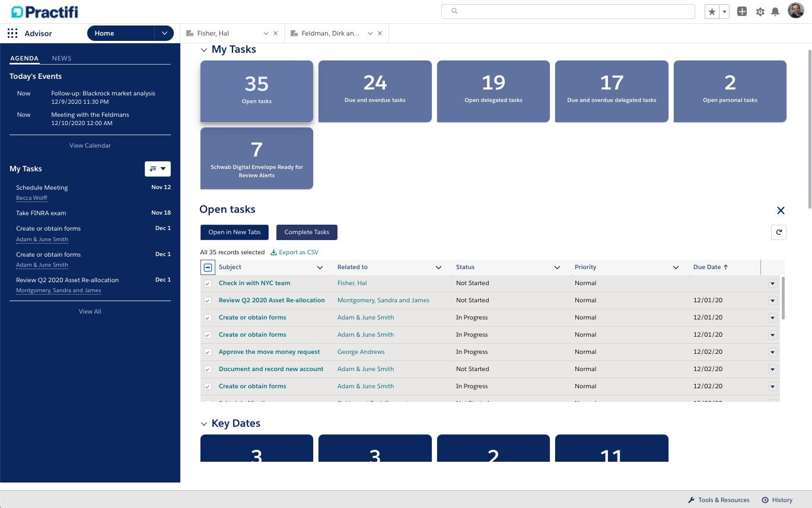Click Export as CSV
The height and width of the screenshot is (508, 812).
pos(294,252)
